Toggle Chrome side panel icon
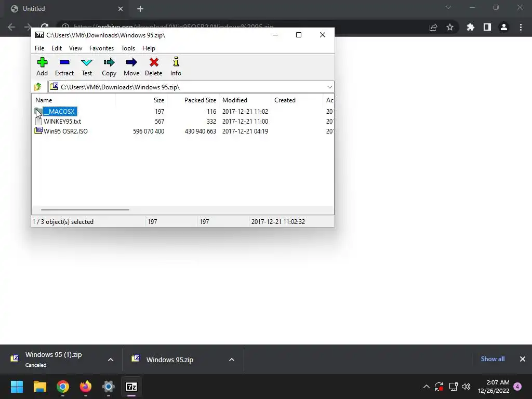The image size is (532, 399). tap(487, 27)
